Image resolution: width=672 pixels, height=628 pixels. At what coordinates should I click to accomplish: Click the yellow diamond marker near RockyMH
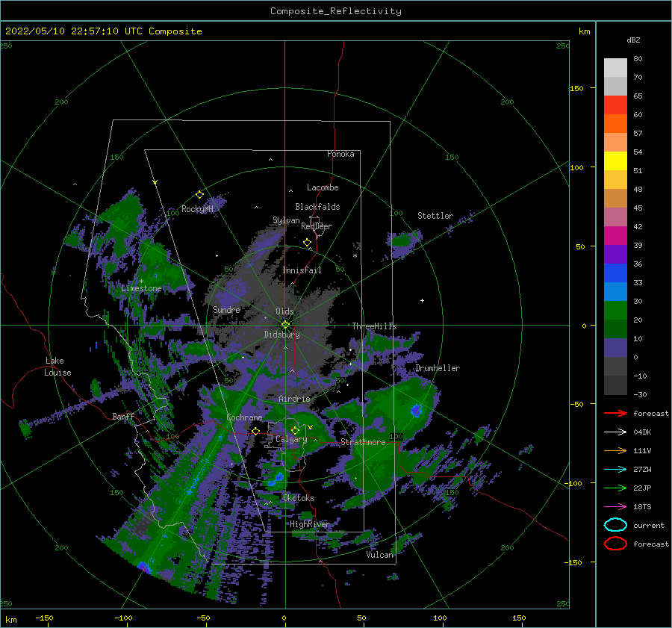coord(199,195)
